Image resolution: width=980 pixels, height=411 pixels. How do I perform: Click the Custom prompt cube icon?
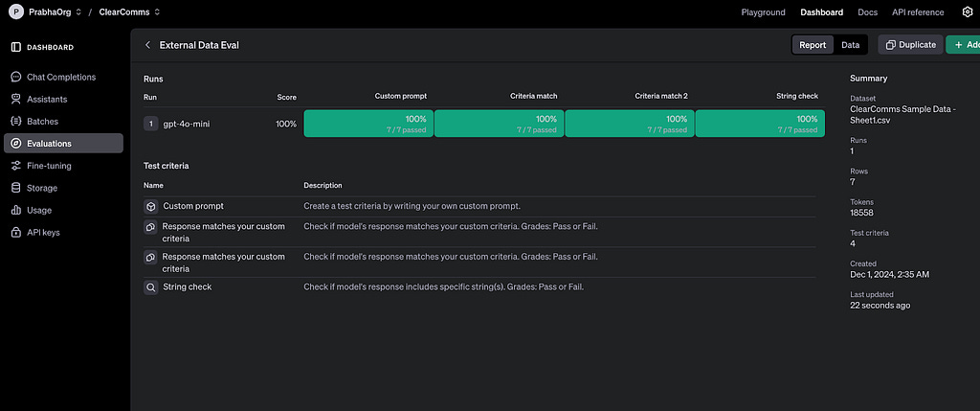[150, 206]
